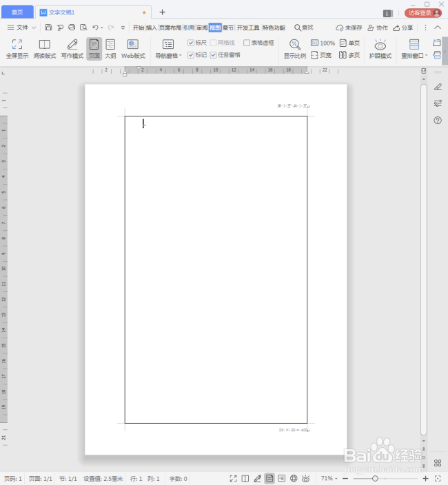Toggle 标记 marks checkbox
This screenshot has height=485, width=448.
coord(191,55)
